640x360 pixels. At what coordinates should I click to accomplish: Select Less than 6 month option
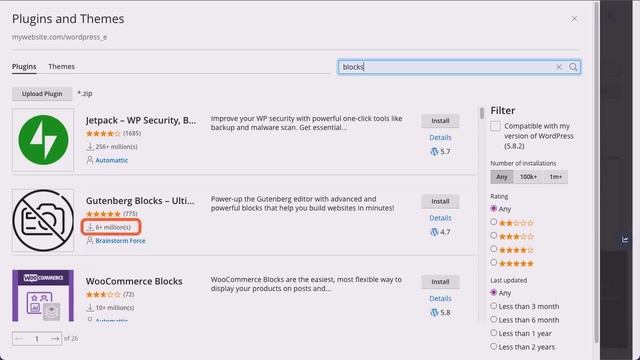(x=493, y=319)
